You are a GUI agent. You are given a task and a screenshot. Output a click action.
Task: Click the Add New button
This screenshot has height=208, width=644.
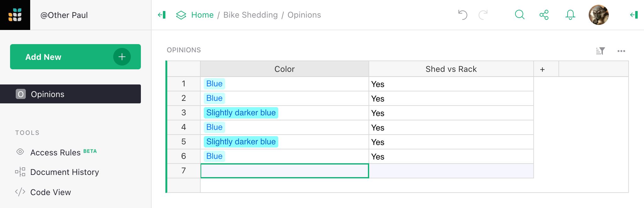tap(75, 57)
